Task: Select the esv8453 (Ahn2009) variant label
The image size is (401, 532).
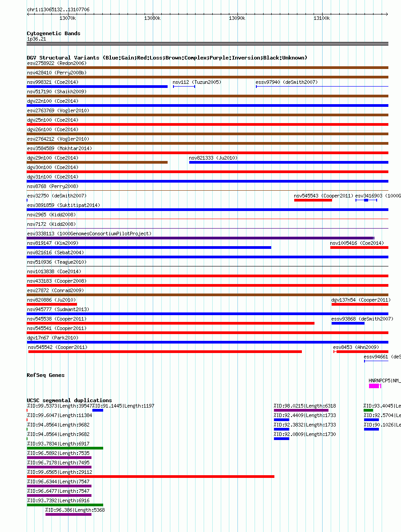Action: click(x=356, y=348)
